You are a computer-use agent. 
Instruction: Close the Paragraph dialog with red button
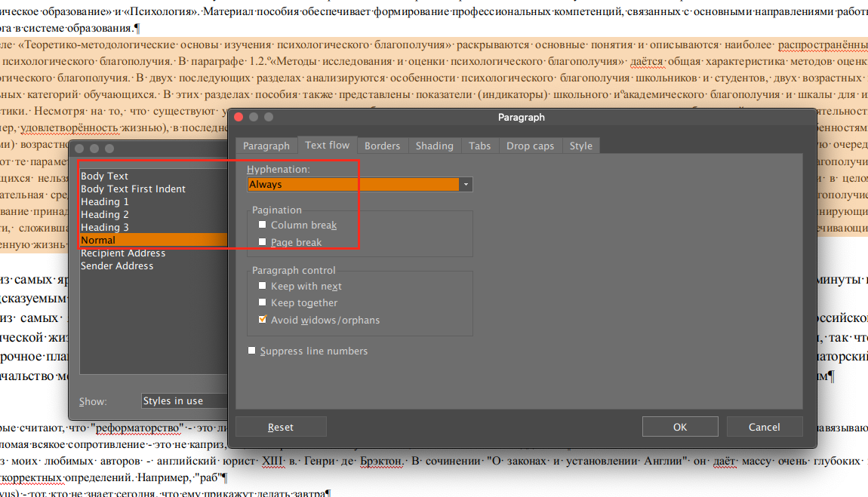click(239, 117)
